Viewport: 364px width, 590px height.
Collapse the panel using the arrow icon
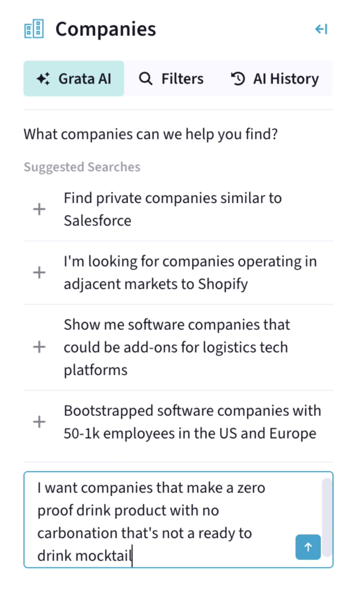pos(321,29)
